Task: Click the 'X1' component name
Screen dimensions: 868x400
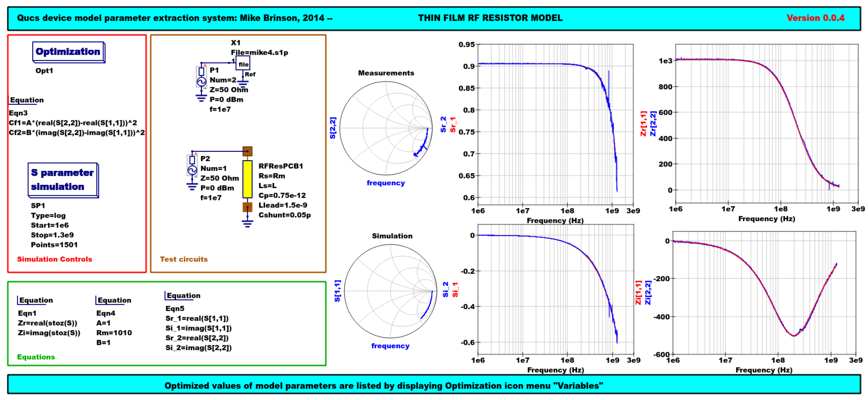Action: click(236, 43)
